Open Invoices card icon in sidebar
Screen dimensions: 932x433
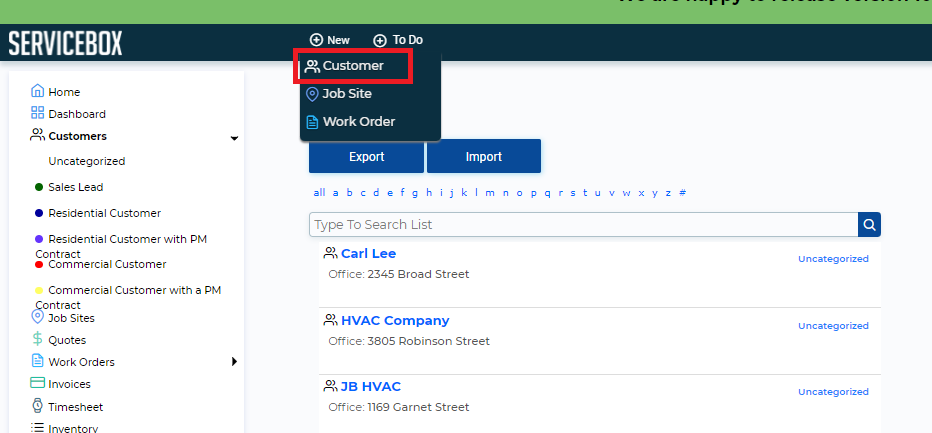[x=37, y=382]
